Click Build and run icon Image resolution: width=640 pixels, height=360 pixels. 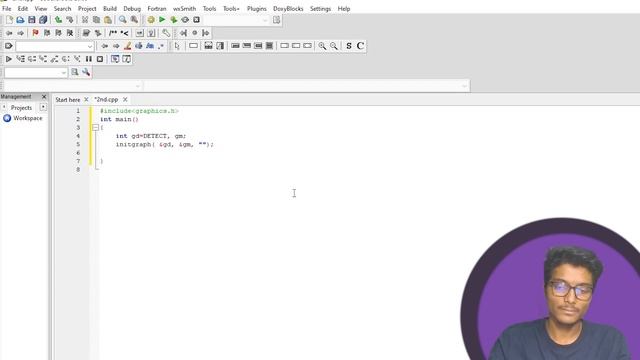pos(173,20)
